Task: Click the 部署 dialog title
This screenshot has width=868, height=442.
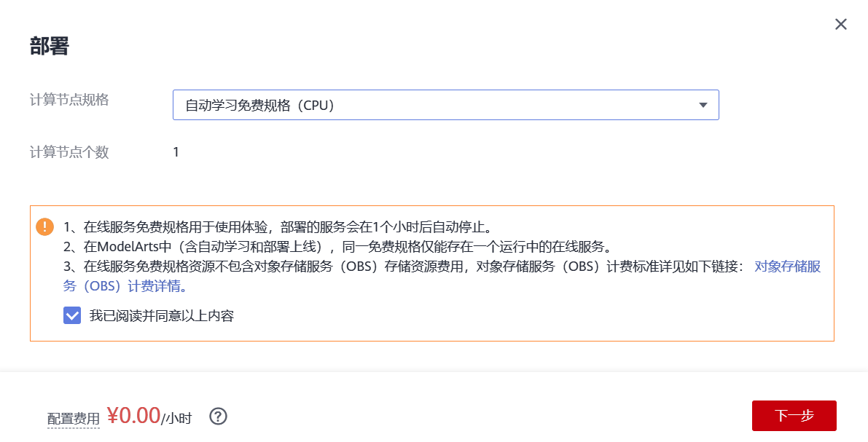Action: [x=49, y=47]
